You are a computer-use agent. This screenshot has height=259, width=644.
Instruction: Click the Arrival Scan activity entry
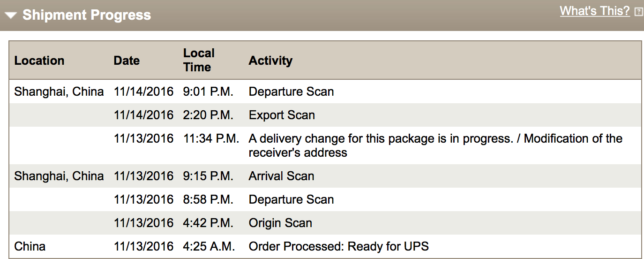(281, 176)
